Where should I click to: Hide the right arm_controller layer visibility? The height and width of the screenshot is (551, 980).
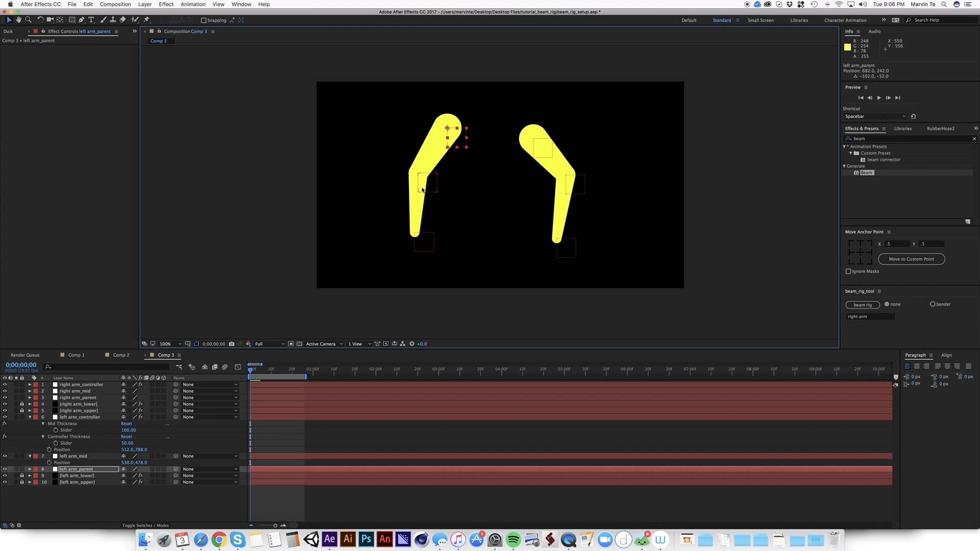pyautogui.click(x=5, y=384)
